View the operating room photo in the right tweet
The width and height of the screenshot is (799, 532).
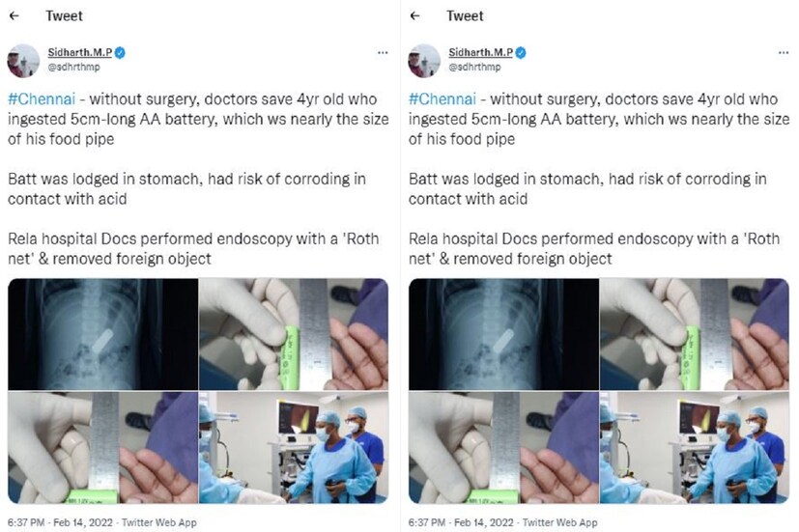pyautogui.click(x=694, y=448)
